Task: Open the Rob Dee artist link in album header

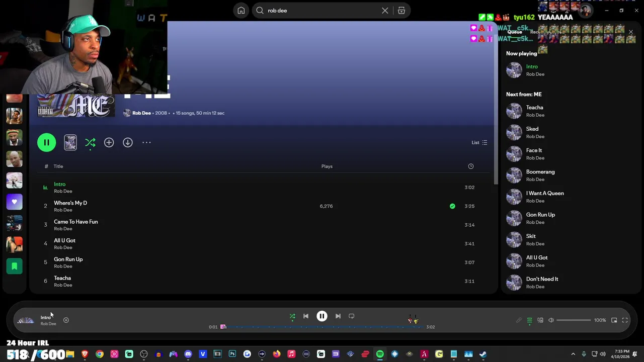Action: (141, 113)
